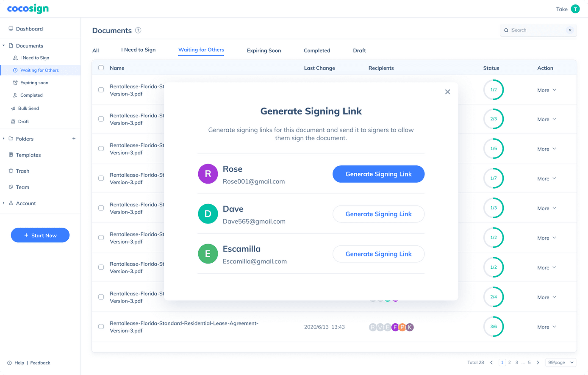Open Dashboard in the sidebar
The image size is (588, 375).
[29, 29]
